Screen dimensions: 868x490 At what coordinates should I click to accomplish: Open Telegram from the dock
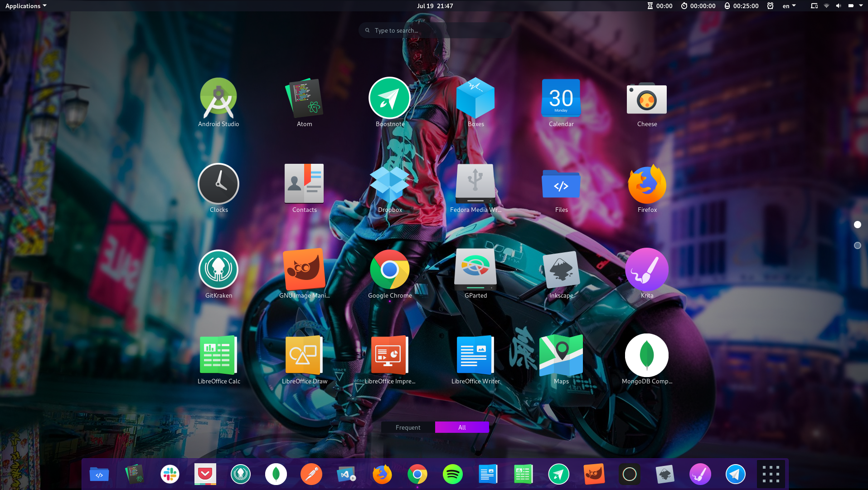tap(735, 475)
